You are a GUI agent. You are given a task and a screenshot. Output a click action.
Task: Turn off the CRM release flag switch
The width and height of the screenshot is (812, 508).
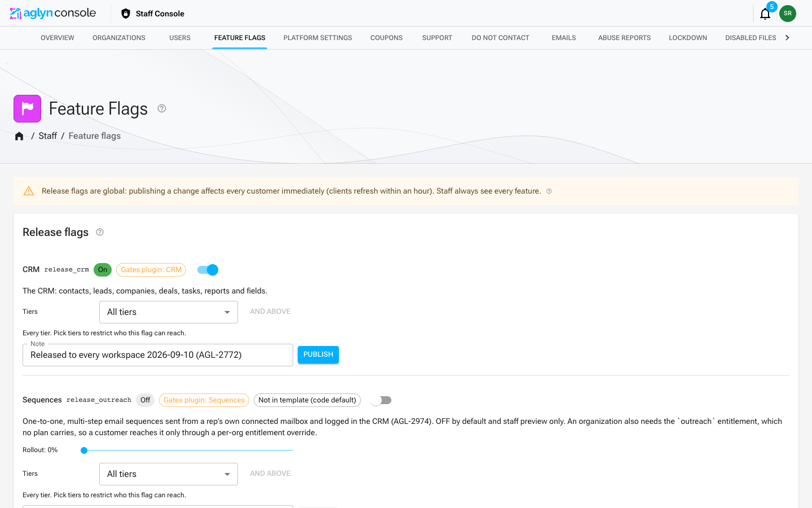tap(208, 270)
